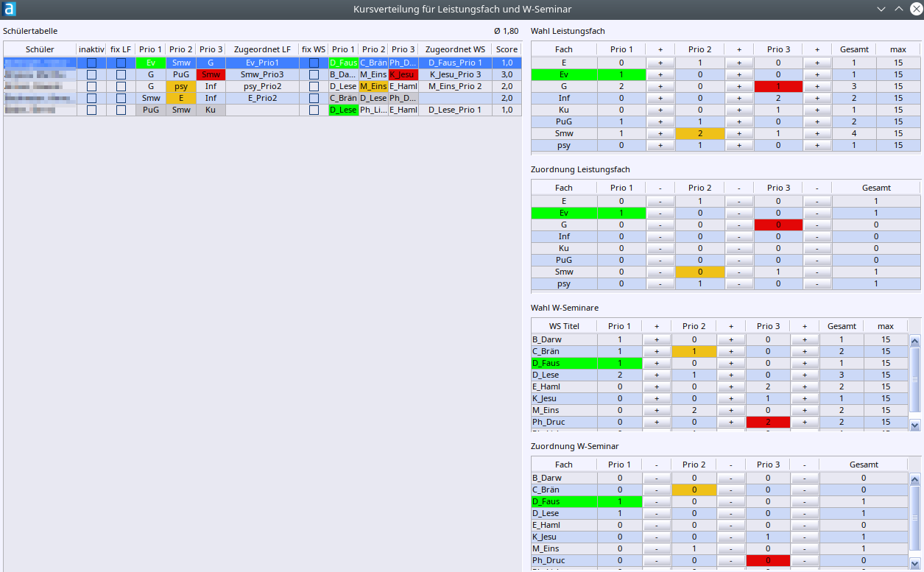Select the Smw_Prio3 assignment cell

pos(262,75)
